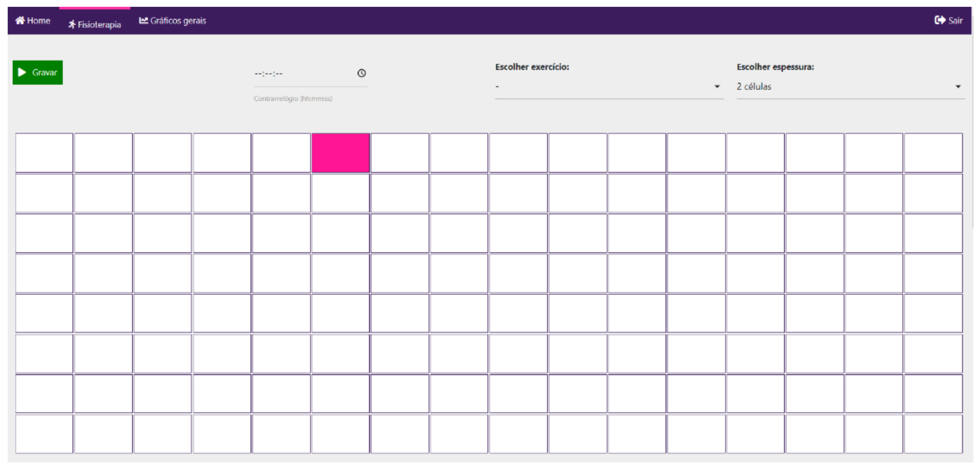Click the Sair logout arrow icon
Viewport: 980px width, 471px height.
tap(940, 20)
